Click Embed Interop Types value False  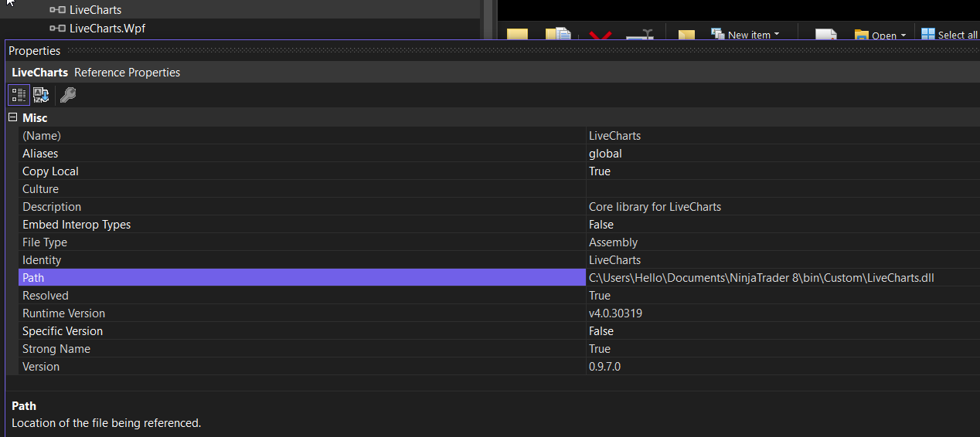(x=601, y=225)
